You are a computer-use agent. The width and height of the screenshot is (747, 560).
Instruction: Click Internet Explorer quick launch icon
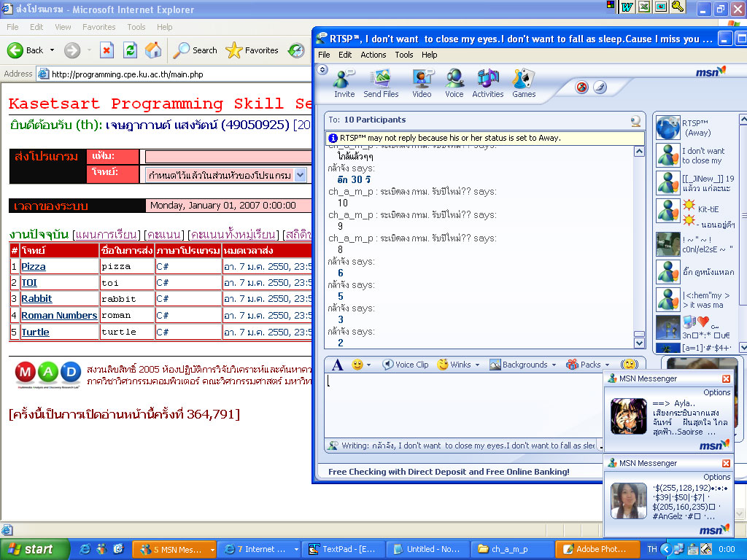pyautogui.click(x=85, y=549)
